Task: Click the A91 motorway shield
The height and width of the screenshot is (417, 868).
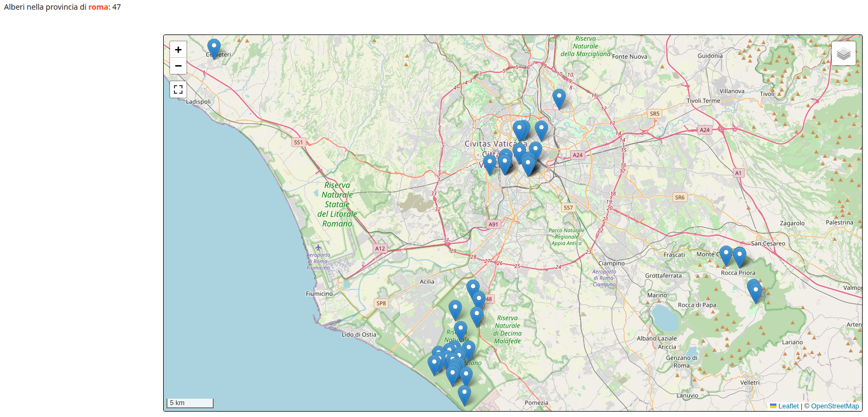Action: pyautogui.click(x=493, y=224)
